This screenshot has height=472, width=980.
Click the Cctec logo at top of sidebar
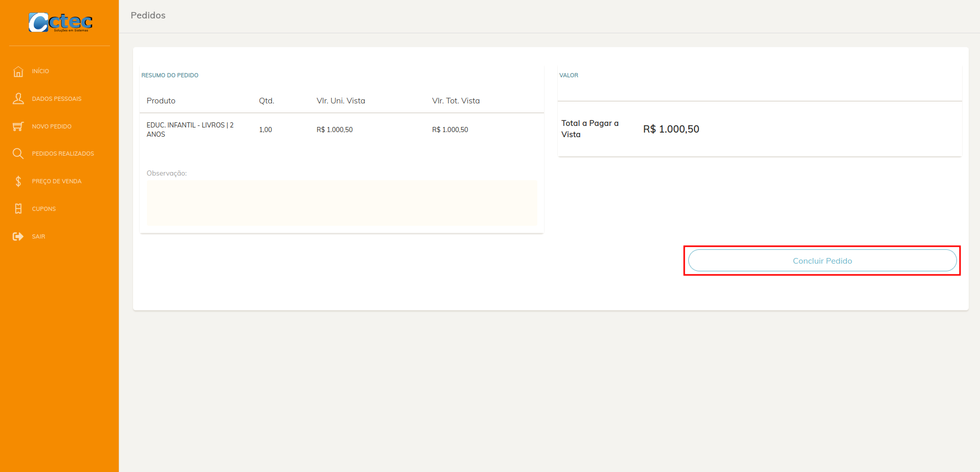(60, 22)
